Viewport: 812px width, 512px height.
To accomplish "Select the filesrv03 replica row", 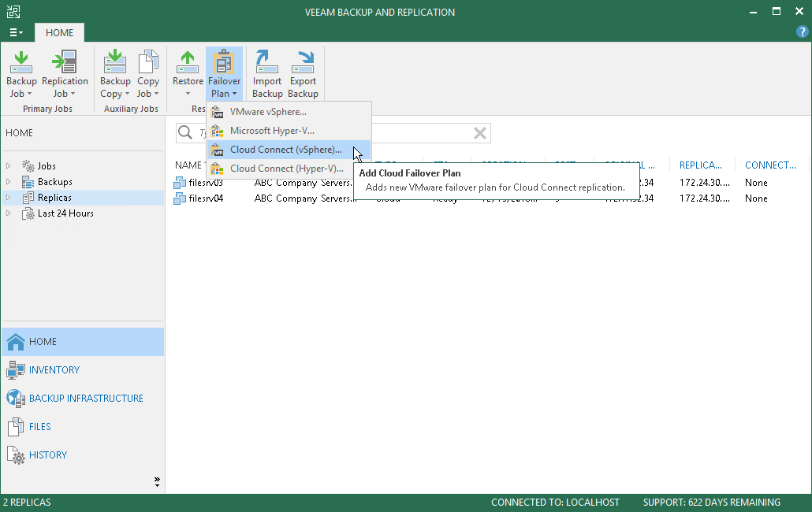I will pos(490,183).
